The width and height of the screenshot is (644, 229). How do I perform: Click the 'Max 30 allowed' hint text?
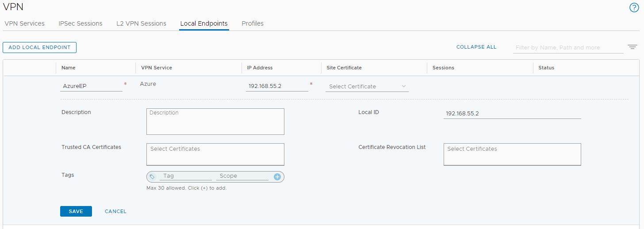186,188
